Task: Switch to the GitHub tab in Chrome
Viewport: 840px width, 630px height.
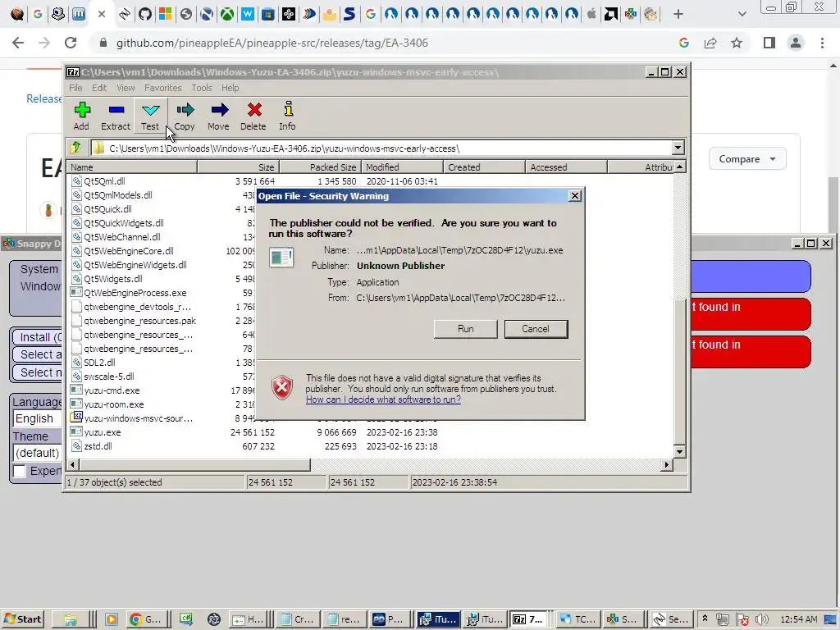Action: click(145, 15)
